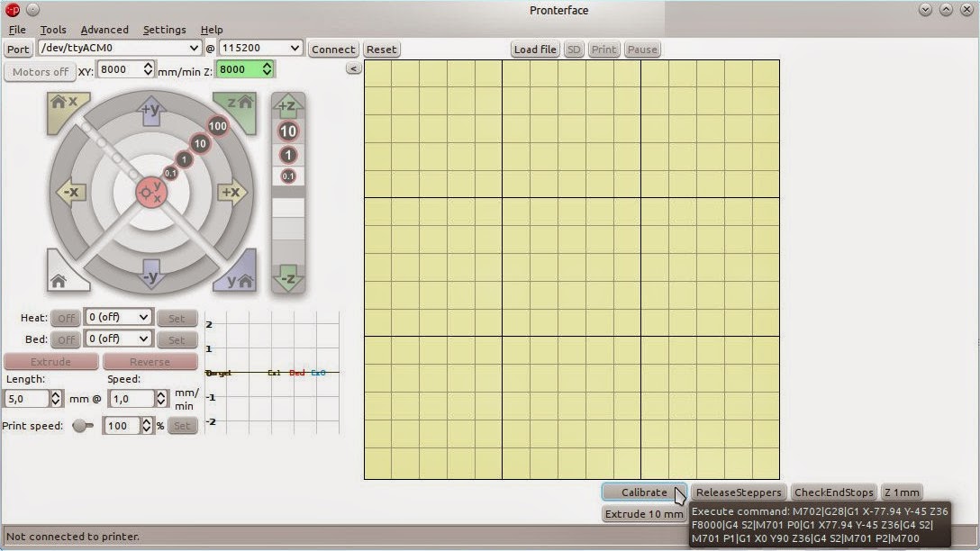
Task: Click the yellow print bed grid preview
Action: click(572, 270)
